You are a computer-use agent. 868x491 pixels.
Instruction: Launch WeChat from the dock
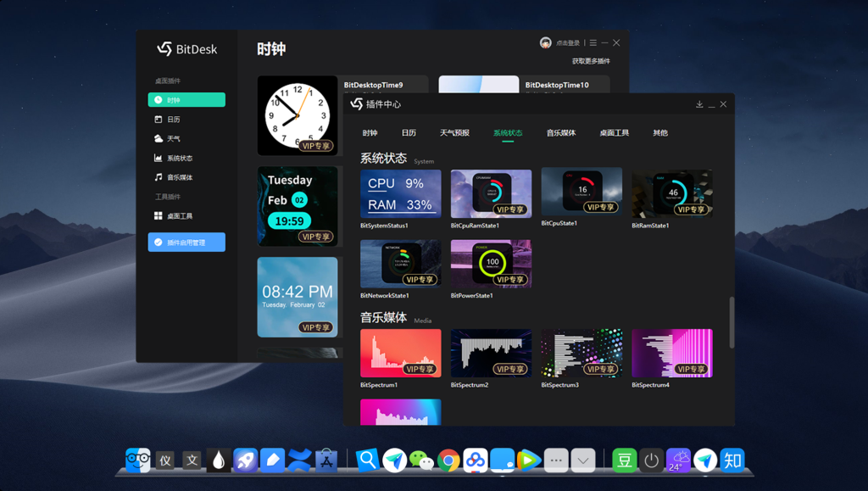[x=421, y=460]
